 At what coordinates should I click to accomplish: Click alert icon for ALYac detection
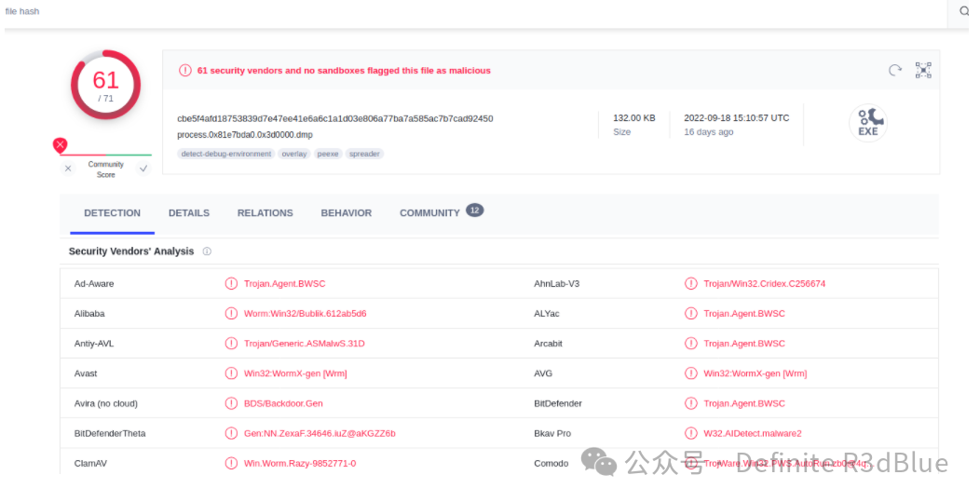[690, 314]
